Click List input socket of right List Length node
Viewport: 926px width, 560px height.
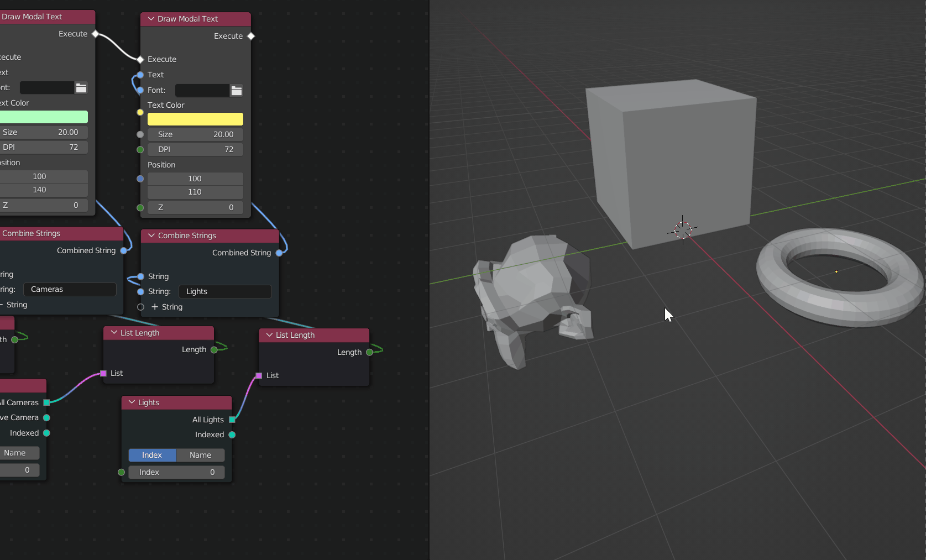click(259, 376)
